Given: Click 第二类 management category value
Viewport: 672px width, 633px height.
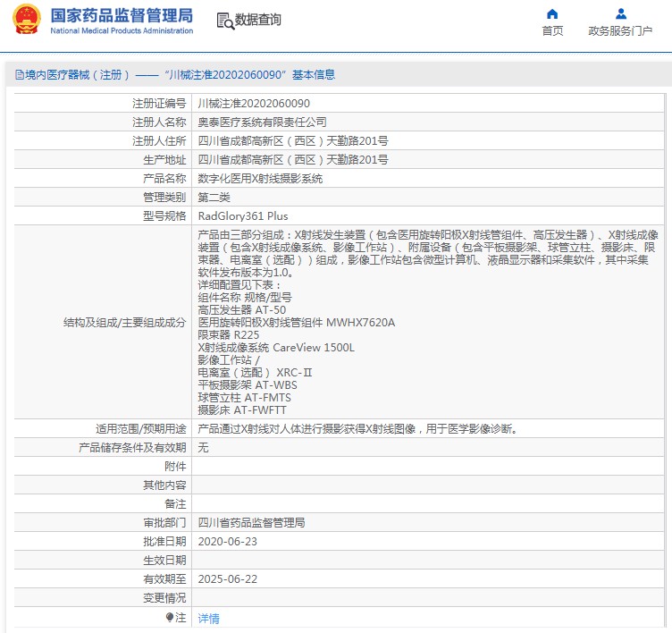Looking at the screenshot, I should pos(214,198).
